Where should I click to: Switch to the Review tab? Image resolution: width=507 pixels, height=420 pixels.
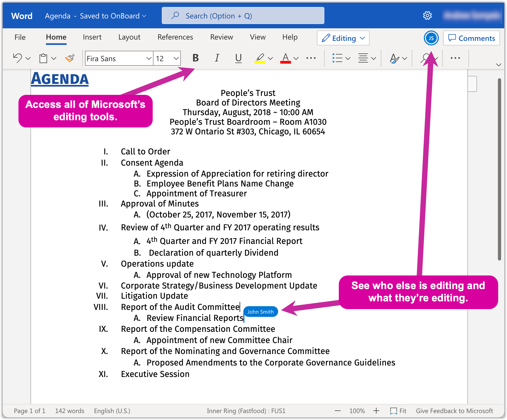click(222, 37)
